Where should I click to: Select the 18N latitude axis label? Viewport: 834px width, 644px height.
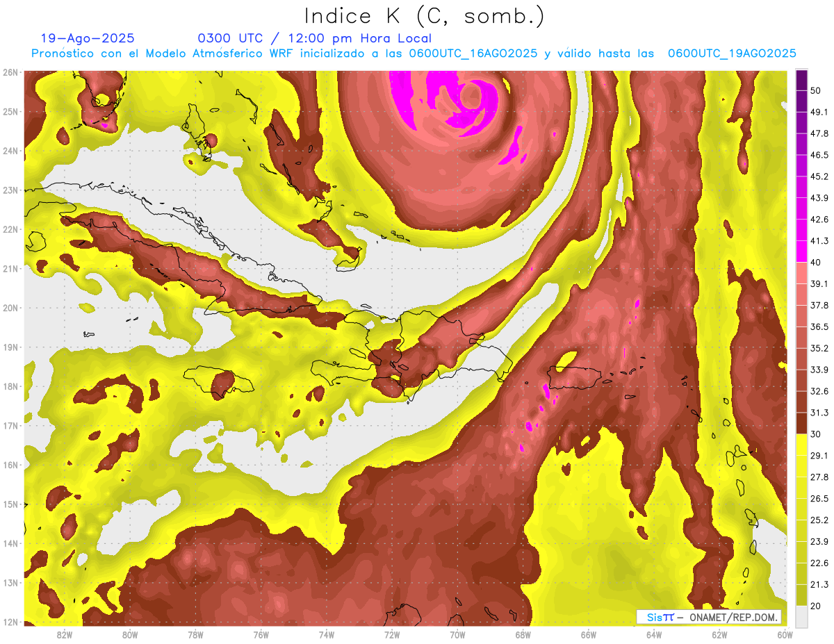[10, 386]
